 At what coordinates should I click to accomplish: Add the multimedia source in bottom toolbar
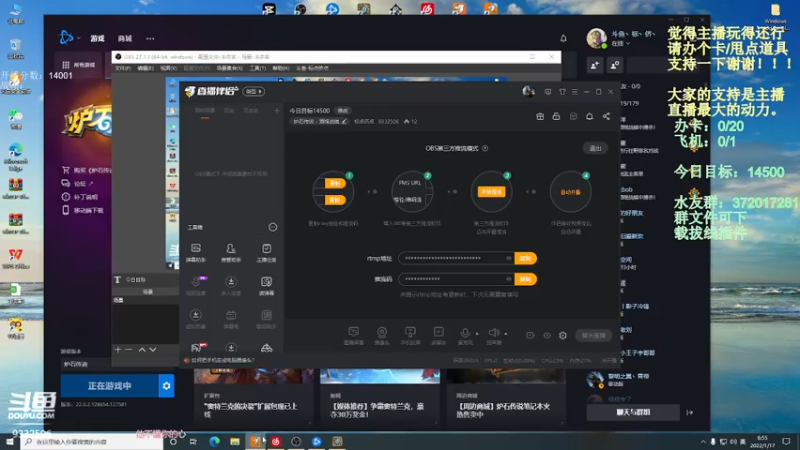438,335
